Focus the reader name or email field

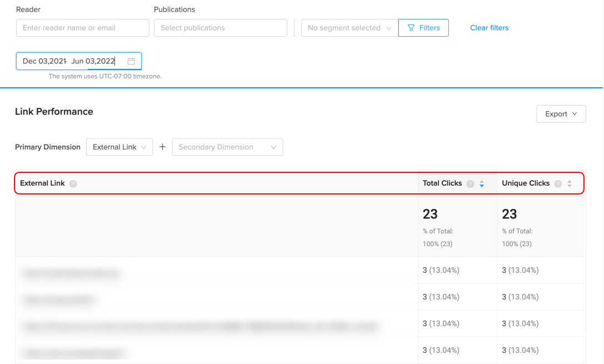point(82,28)
